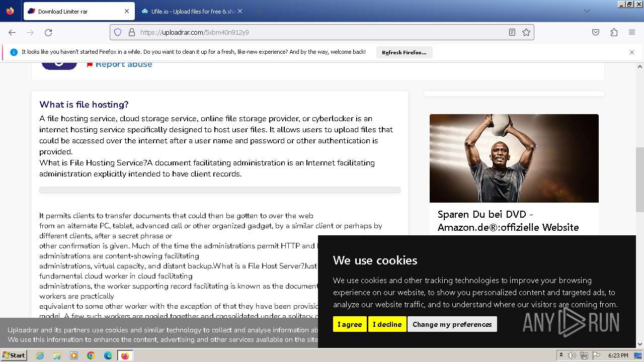Launch Microsoft Edge from the taskbar
The width and height of the screenshot is (644, 362).
tap(108, 355)
